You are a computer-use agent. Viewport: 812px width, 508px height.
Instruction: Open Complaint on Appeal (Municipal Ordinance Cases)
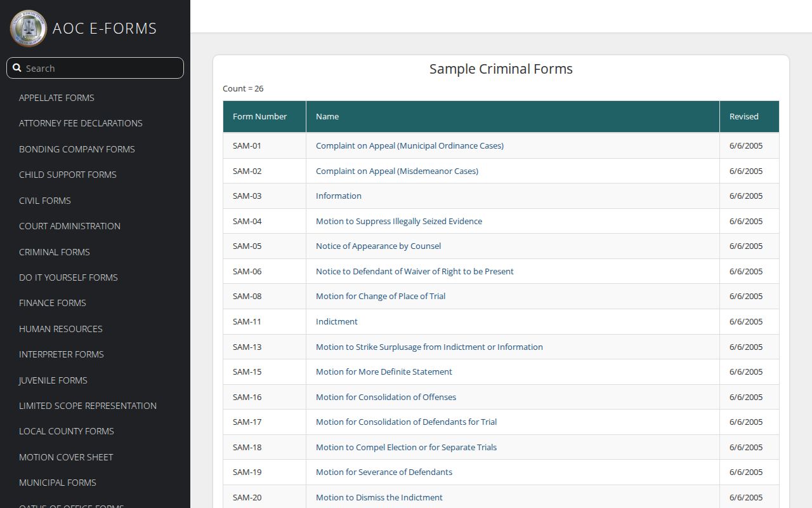pyautogui.click(x=410, y=145)
